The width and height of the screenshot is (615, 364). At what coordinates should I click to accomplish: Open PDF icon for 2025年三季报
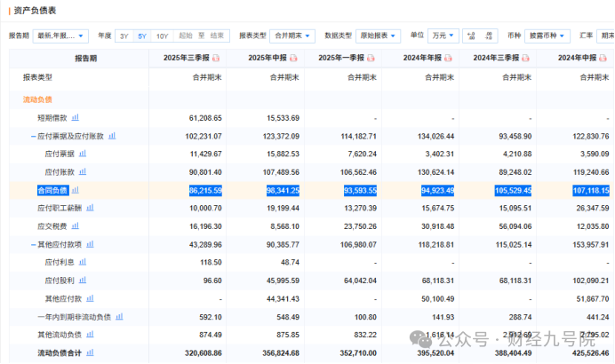(x=216, y=58)
